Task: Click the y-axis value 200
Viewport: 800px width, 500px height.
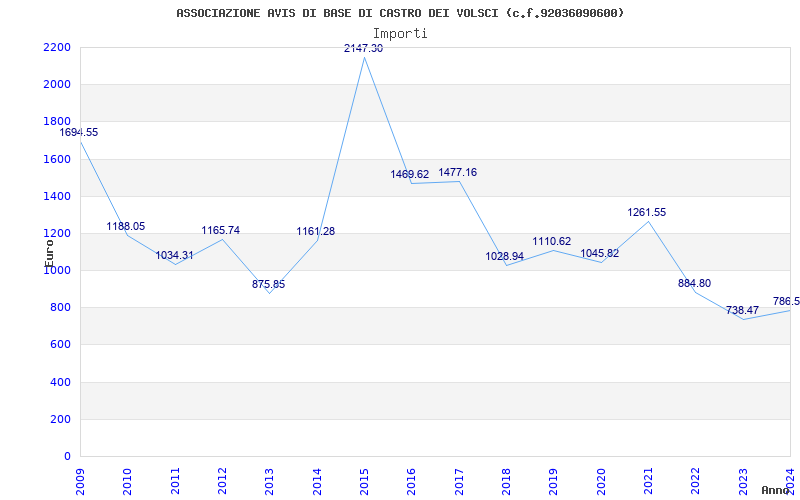Action: (x=61, y=419)
